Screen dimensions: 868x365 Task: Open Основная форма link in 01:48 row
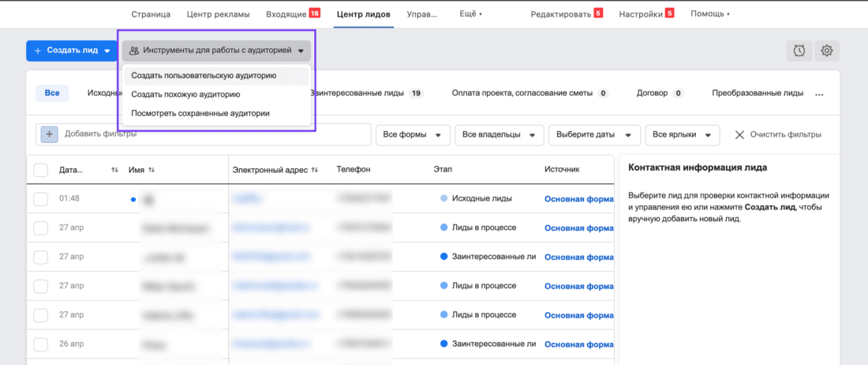click(x=579, y=199)
